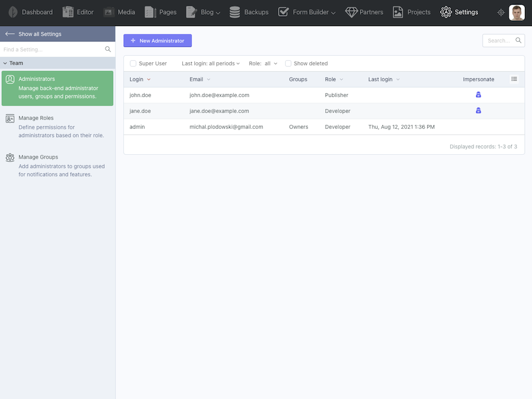
Task: Open the Partners menu item
Action: tap(364, 12)
